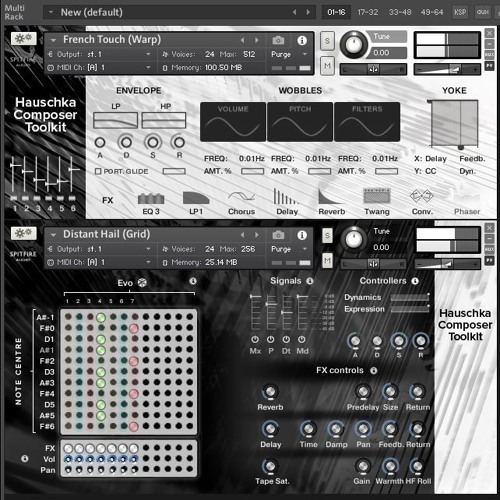Show info for French Touch (Warp) instrument
500x500 pixels.
(302, 40)
